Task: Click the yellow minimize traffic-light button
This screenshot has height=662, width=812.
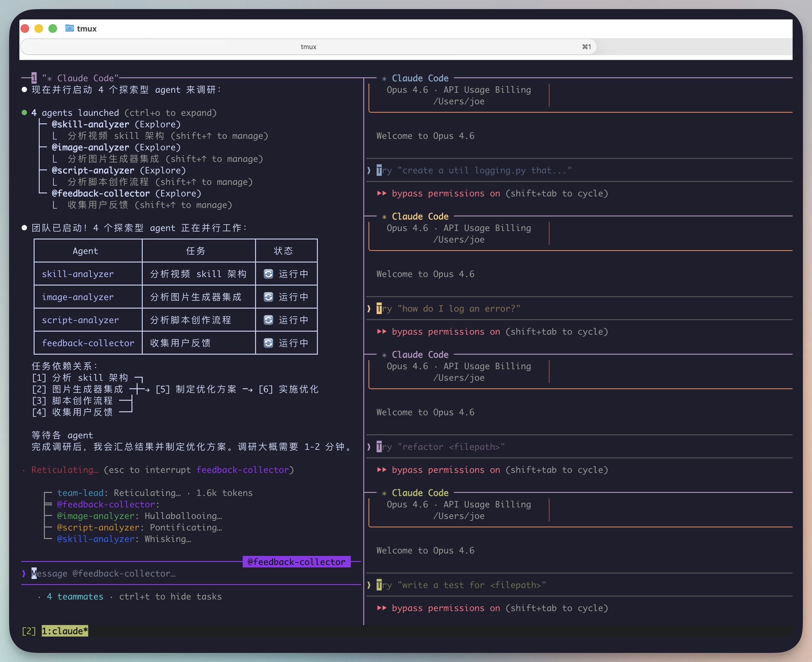Action: pyautogui.click(x=39, y=28)
